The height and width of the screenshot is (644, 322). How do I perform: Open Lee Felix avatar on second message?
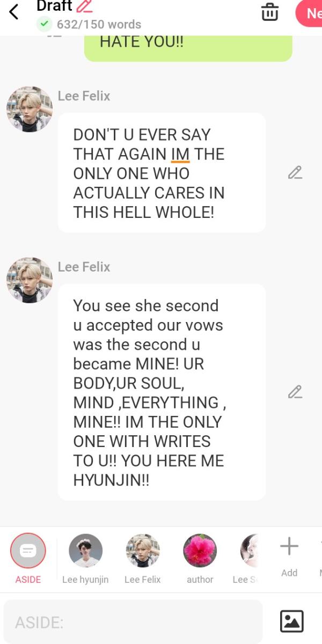click(30, 280)
